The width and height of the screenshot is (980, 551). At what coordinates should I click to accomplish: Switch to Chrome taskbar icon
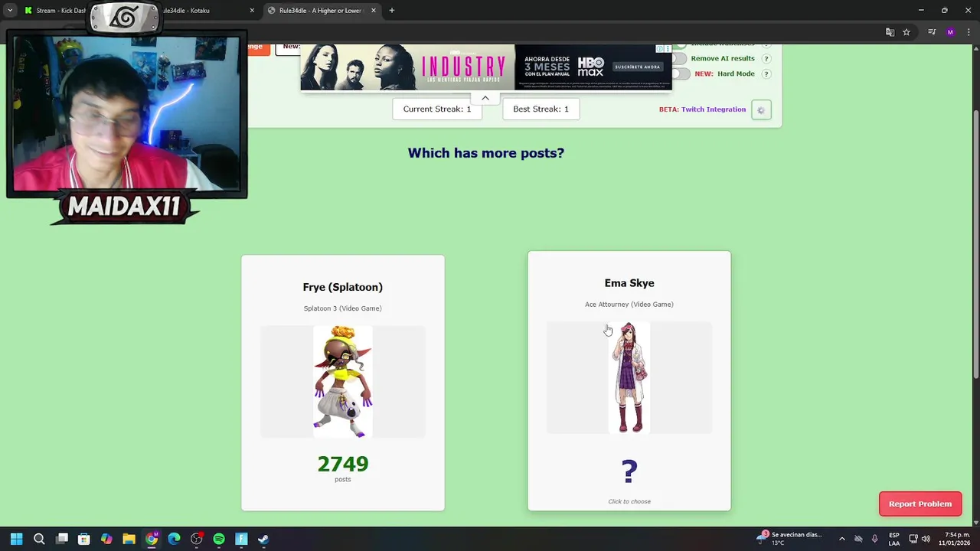[152, 539]
